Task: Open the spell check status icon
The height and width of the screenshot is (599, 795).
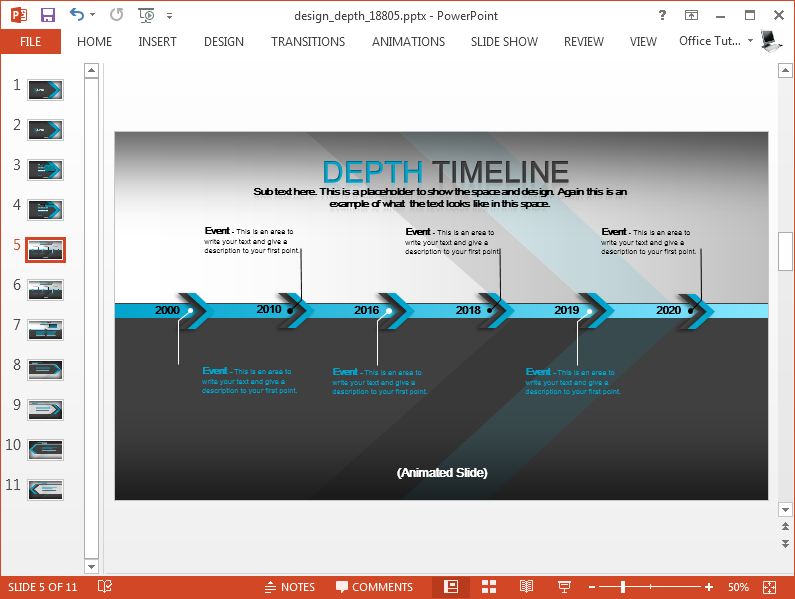Action: 105,587
